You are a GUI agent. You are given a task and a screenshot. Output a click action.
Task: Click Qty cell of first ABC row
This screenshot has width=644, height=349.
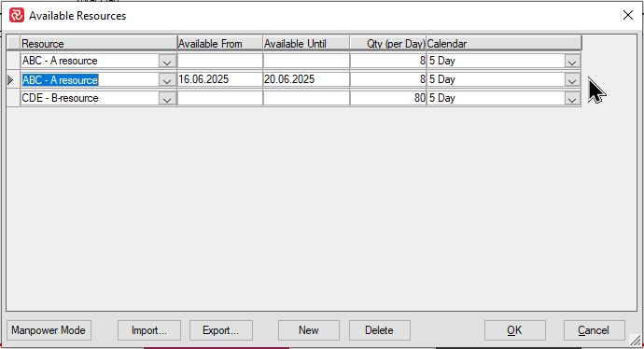388,61
